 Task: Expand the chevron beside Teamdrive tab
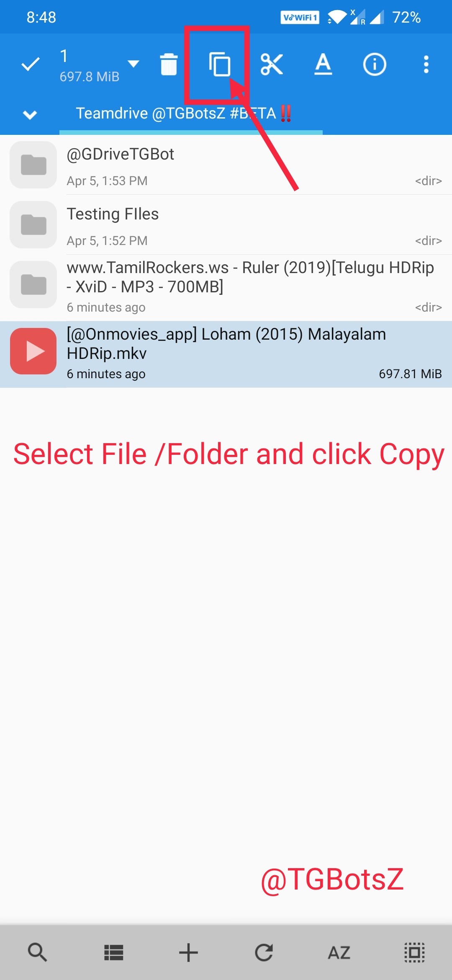[30, 114]
